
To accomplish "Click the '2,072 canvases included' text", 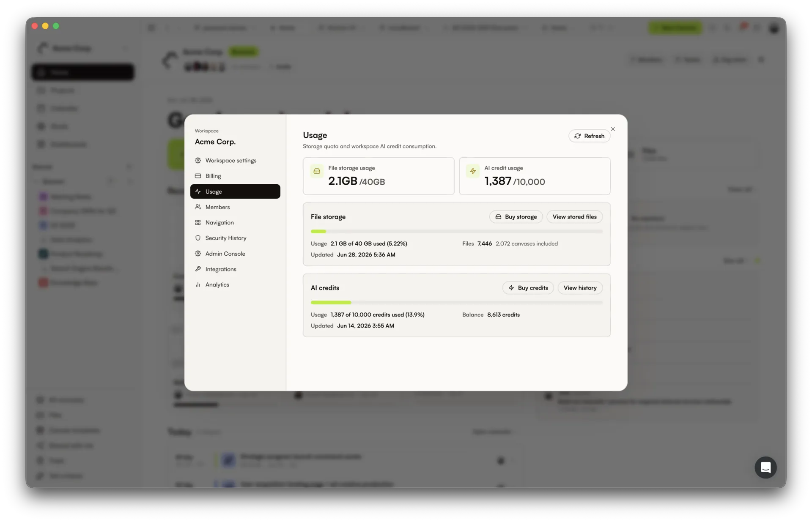I will click(x=527, y=244).
